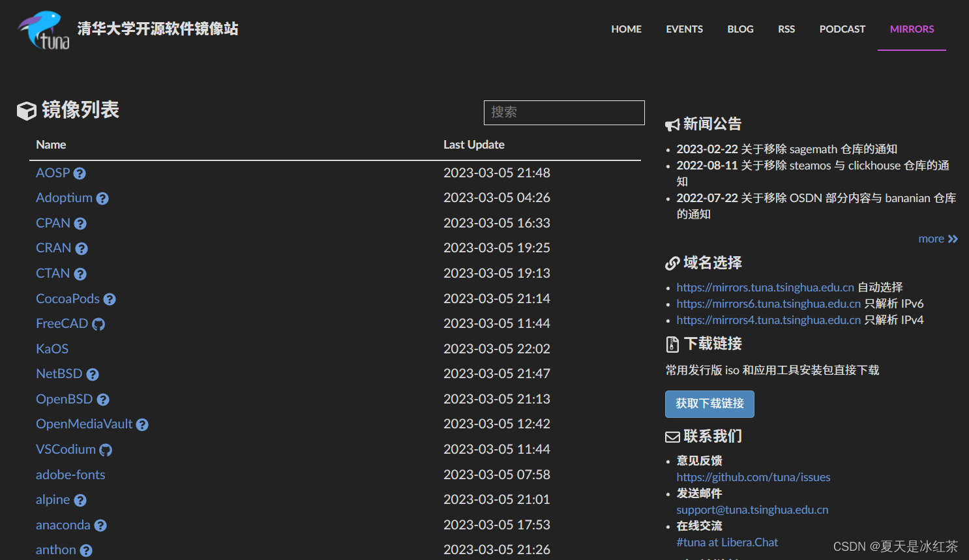Click the Name column header
This screenshot has width=969, height=560.
(x=51, y=145)
